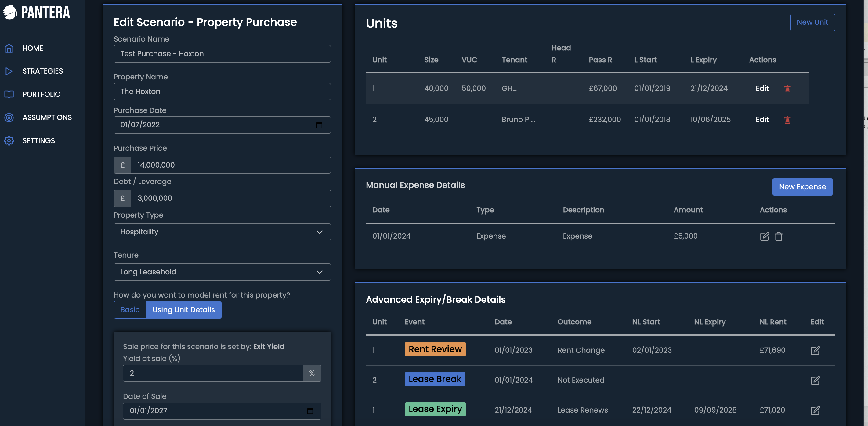Screen dimensions: 868x426
Task: Open the ASSUMPTIONS menu item
Action: 47,117
